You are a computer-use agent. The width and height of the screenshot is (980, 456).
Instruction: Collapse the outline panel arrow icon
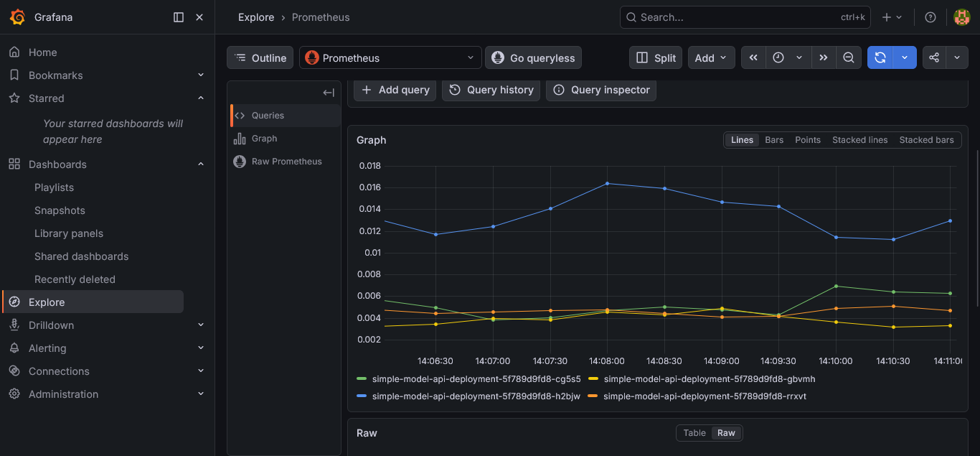point(329,93)
